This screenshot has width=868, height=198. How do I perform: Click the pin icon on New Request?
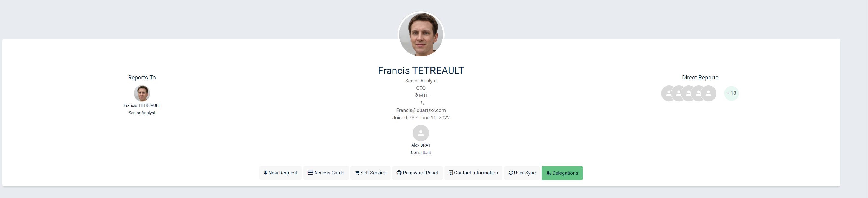click(x=265, y=173)
